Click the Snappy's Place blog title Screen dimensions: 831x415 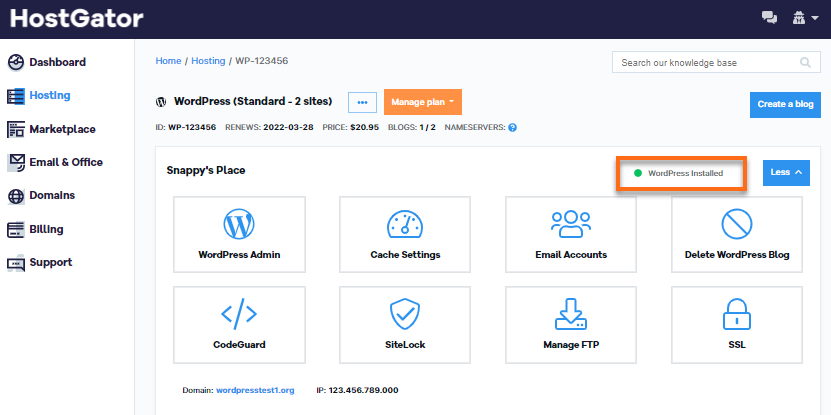(206, 170)
